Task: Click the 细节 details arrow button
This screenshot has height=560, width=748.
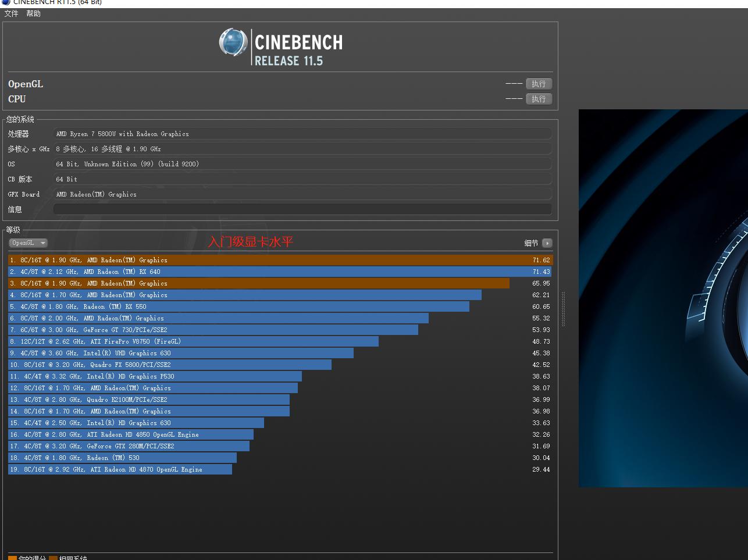Action: tap(547, 243)
